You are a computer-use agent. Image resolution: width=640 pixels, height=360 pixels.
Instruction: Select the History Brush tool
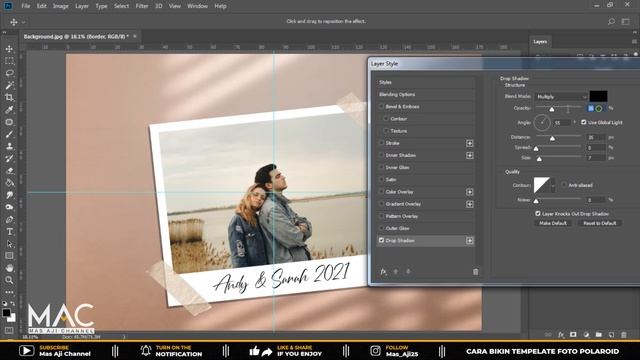coord(9,158)
